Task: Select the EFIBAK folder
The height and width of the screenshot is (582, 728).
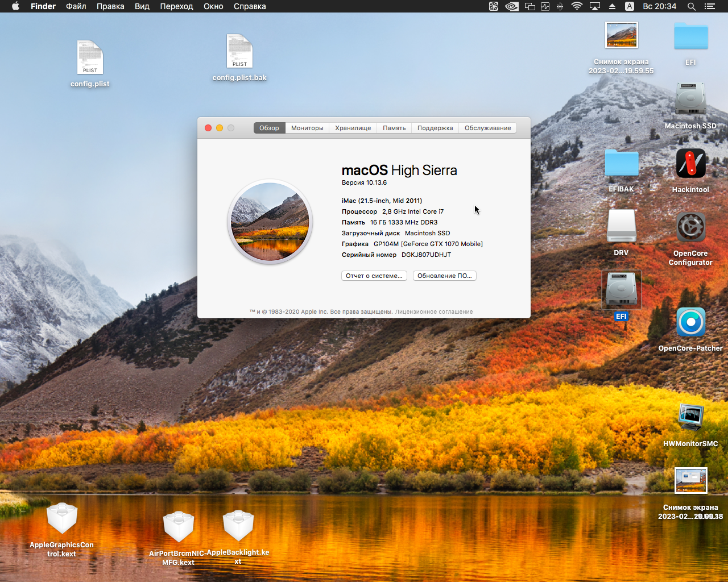Action: (x=621, y=164)
